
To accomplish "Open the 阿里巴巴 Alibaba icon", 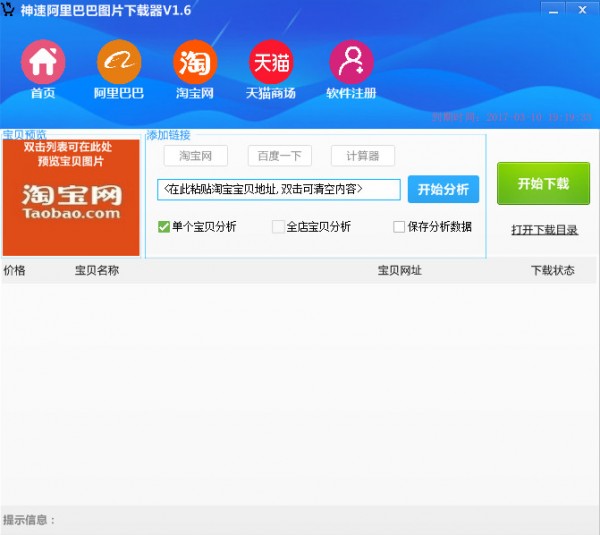I will click(119, 62).
